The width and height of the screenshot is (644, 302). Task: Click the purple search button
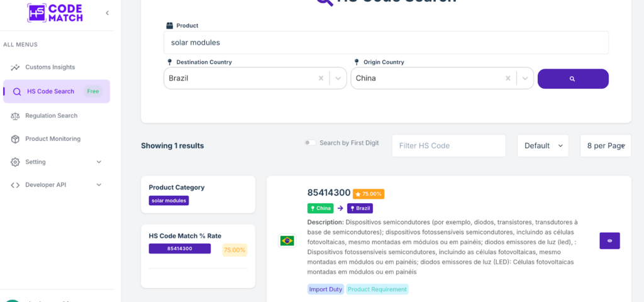(x=572, y=79)
